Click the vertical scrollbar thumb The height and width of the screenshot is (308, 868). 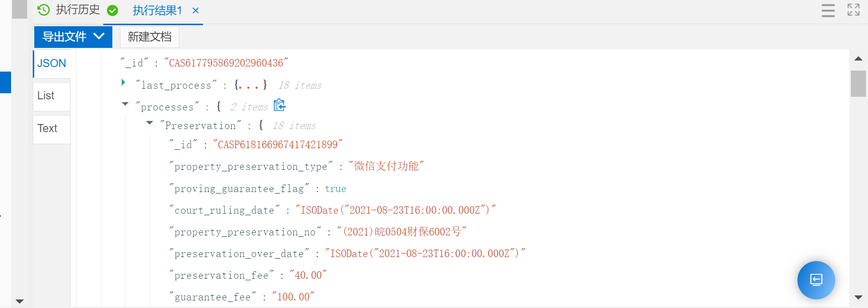(858, 84)
